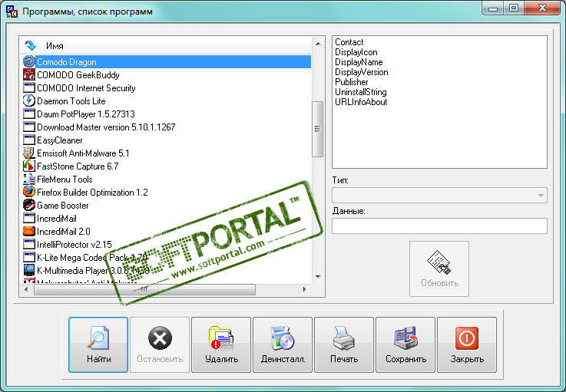Select Emsisoft Anti-Malware 5.1 entry

(x=83, y=153)
